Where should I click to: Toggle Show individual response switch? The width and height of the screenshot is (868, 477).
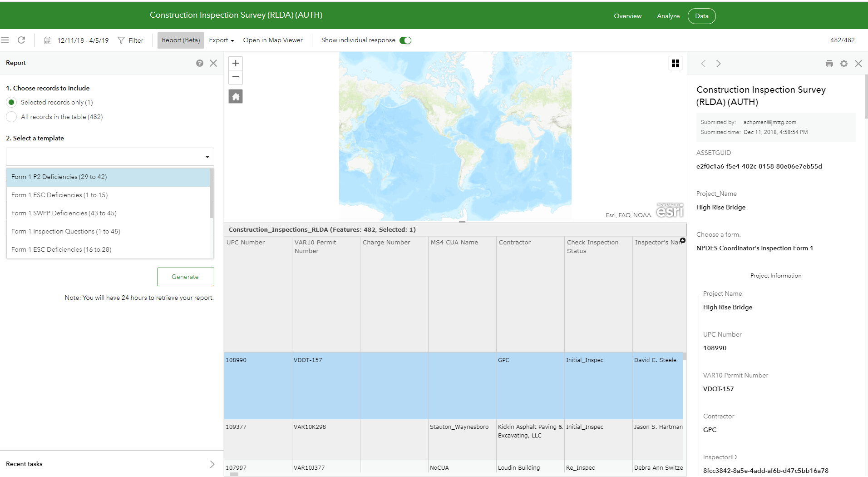coord(405,40)
